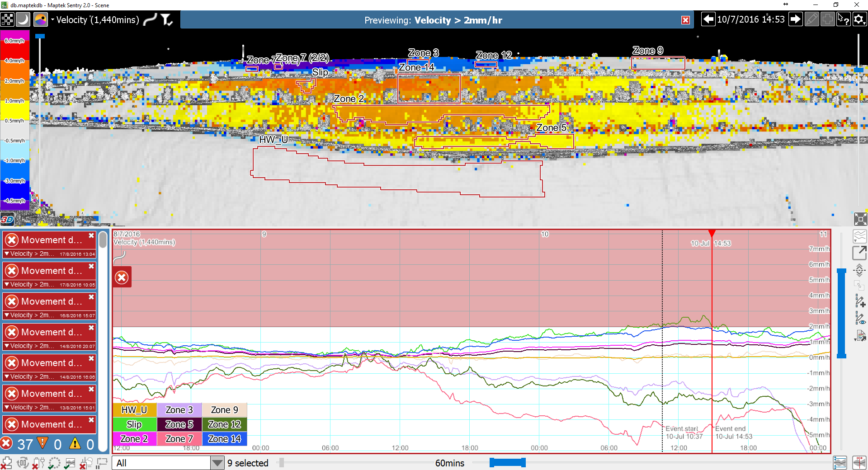Dismiss the alarm dated 17/8/2016 10:05
The image size is (868, 470).
point(91,266)
